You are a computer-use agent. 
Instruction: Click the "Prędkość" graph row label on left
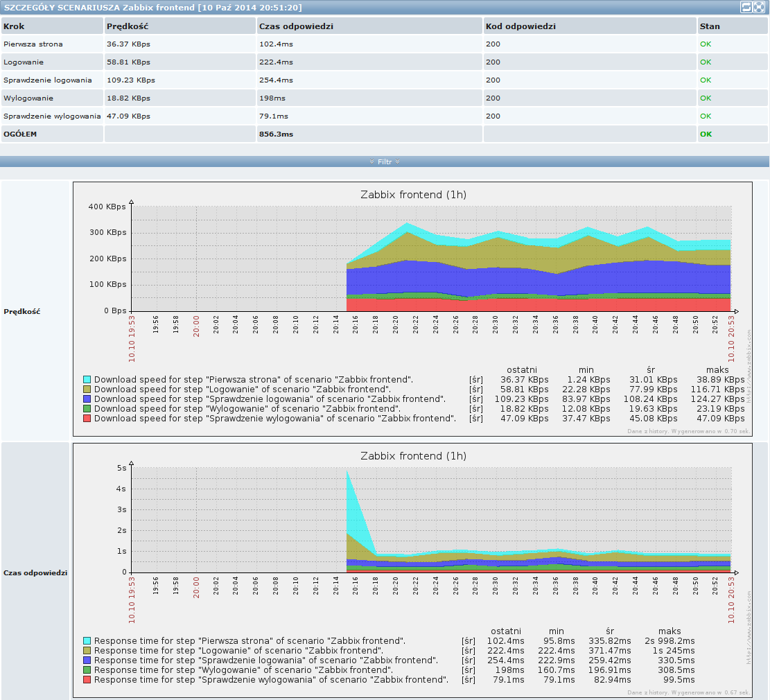point(22,311)
